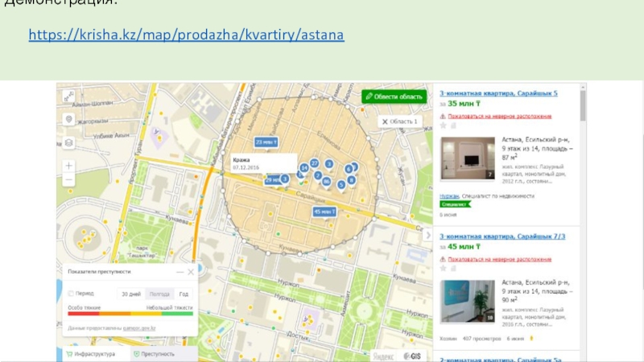644x362 pixels.
Task: Click the cluster marker numbered 3 near Ермекова
Action: click(328, 164)
